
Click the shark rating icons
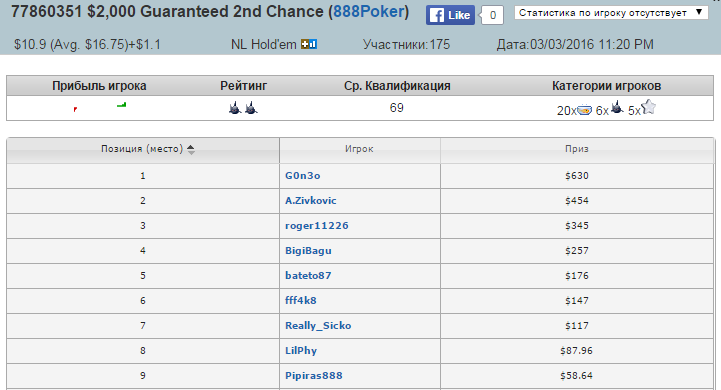click(x=243, y=108)
